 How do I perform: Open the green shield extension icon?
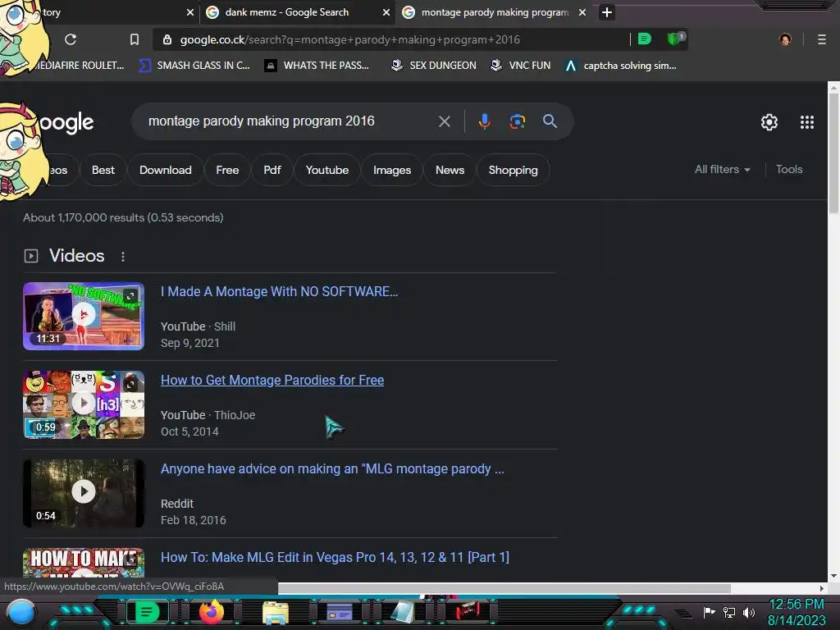point(675,39)
